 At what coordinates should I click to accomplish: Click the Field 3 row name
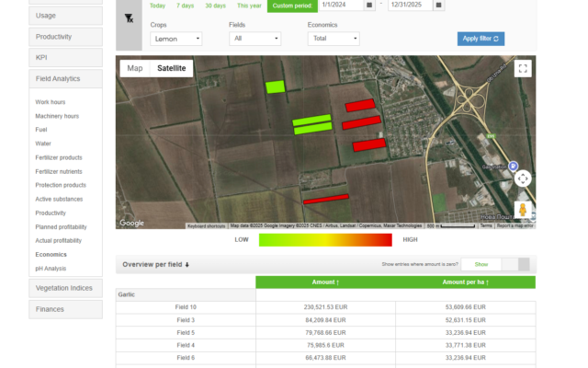(x=186, y=320)
